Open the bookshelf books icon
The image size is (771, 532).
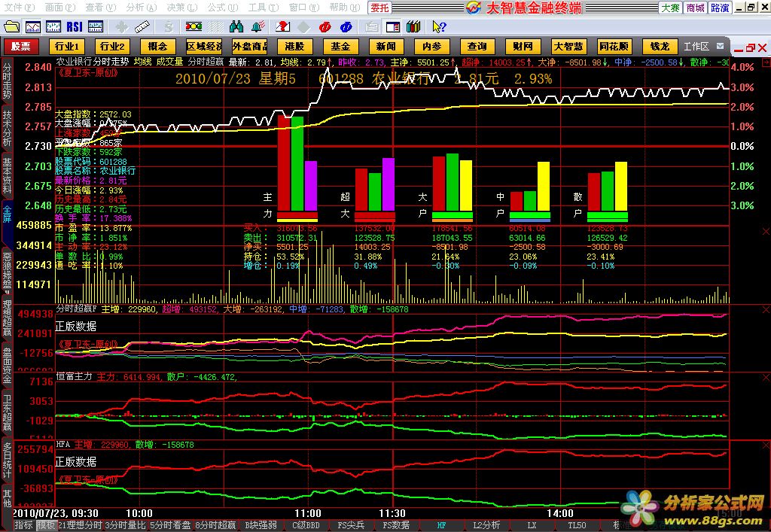pyautogui.click(x=413, y=26)
